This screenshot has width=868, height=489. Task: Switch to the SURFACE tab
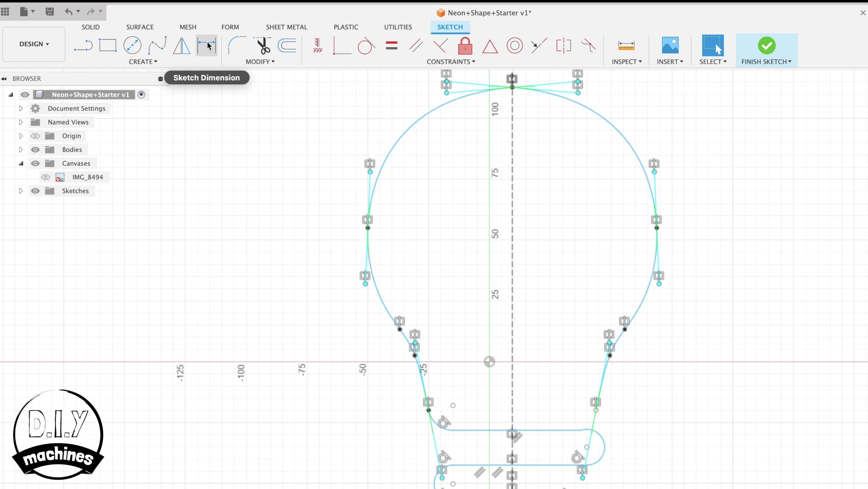click(x=140, y=27)
